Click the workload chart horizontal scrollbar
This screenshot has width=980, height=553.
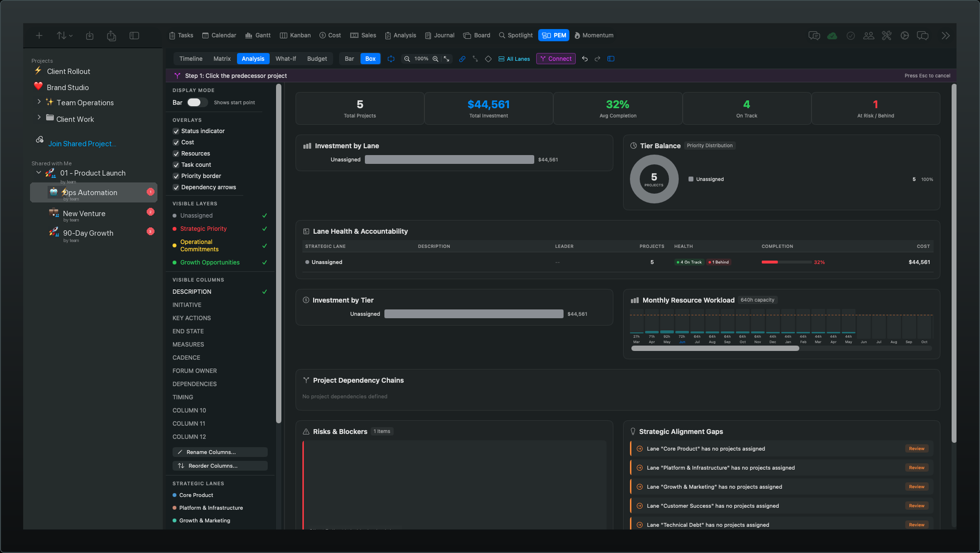tap(715, 348)
